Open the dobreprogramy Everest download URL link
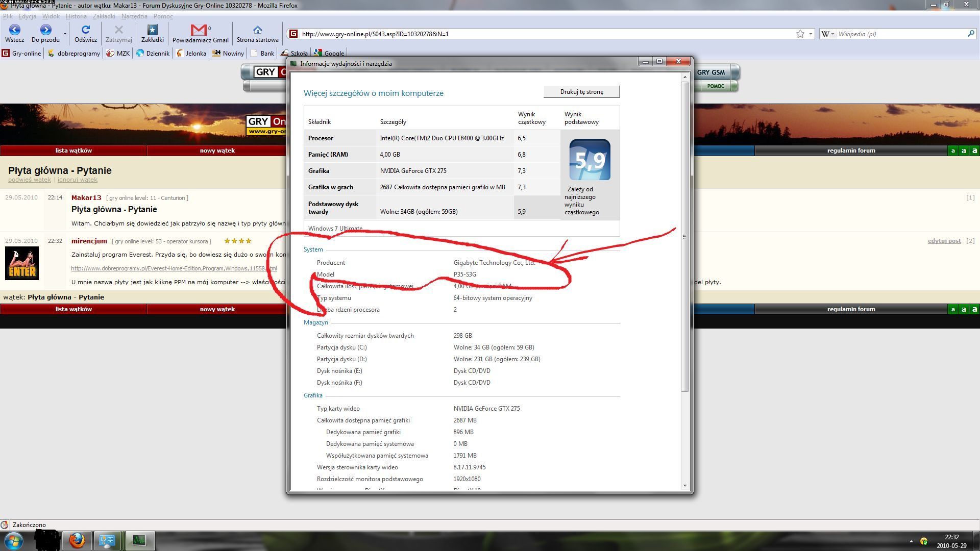The height and width of the screenshot is (551, 980). [174, 268]
